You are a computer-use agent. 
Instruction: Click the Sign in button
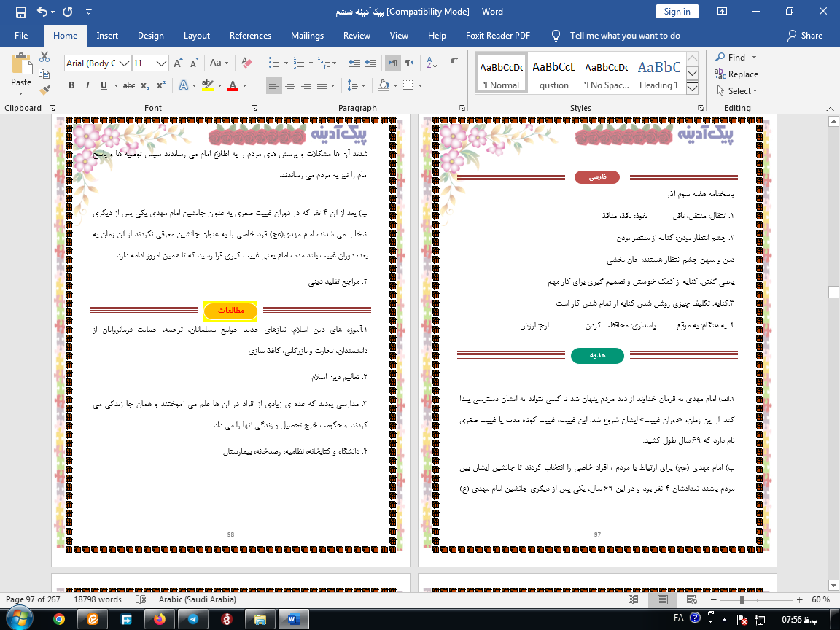(x=677, y=12)
